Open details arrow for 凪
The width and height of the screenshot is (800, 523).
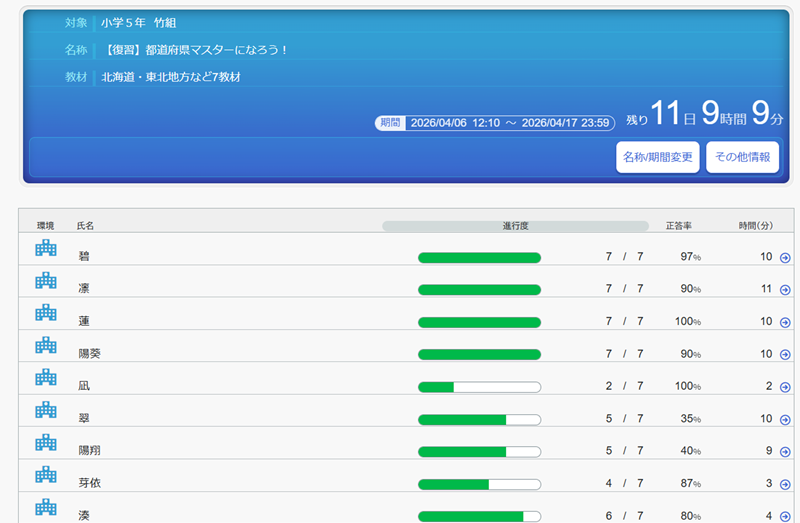785,387
